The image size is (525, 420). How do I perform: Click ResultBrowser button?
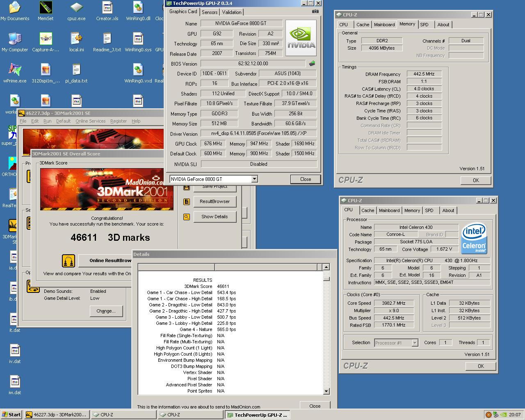point(215,201)
